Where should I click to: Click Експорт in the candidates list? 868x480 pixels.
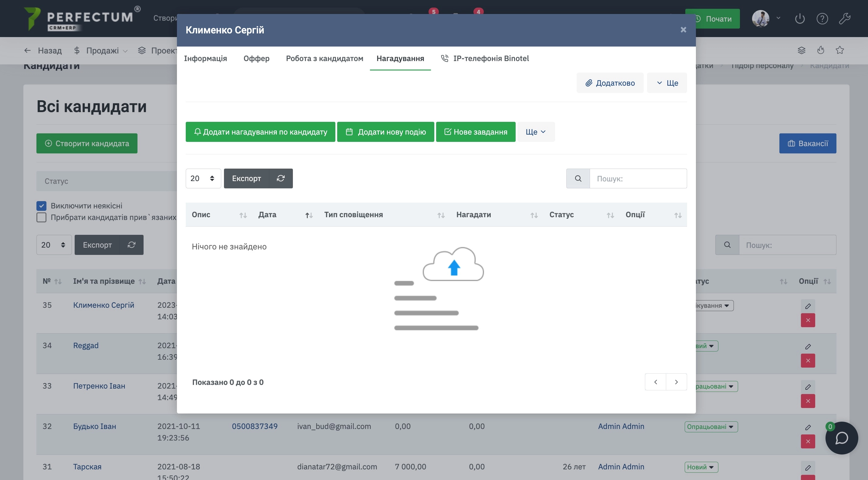[97, 245]
